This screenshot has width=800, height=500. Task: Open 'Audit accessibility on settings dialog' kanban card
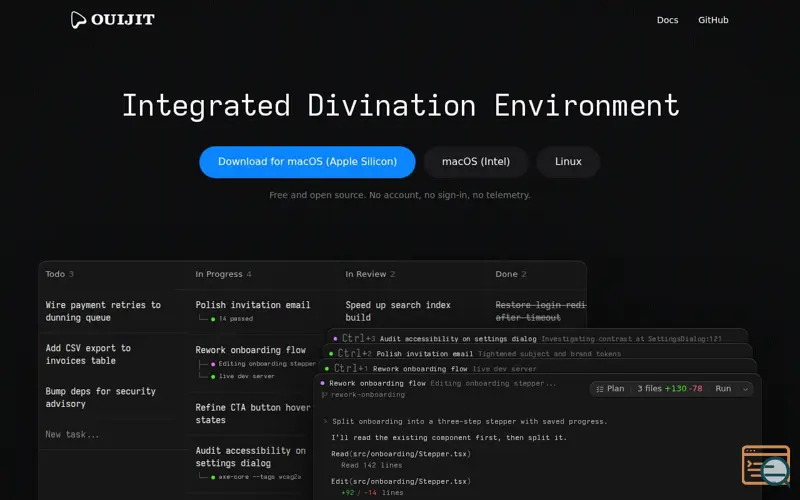[251, 457]
